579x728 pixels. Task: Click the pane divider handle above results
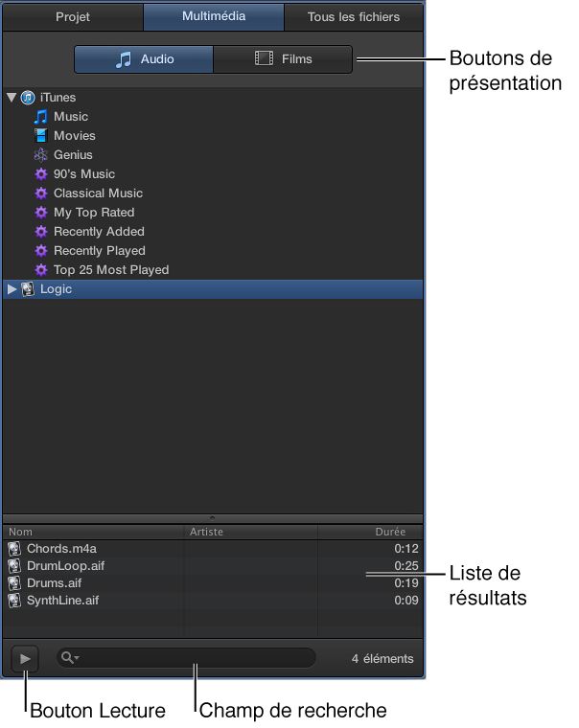click(212, 517)
